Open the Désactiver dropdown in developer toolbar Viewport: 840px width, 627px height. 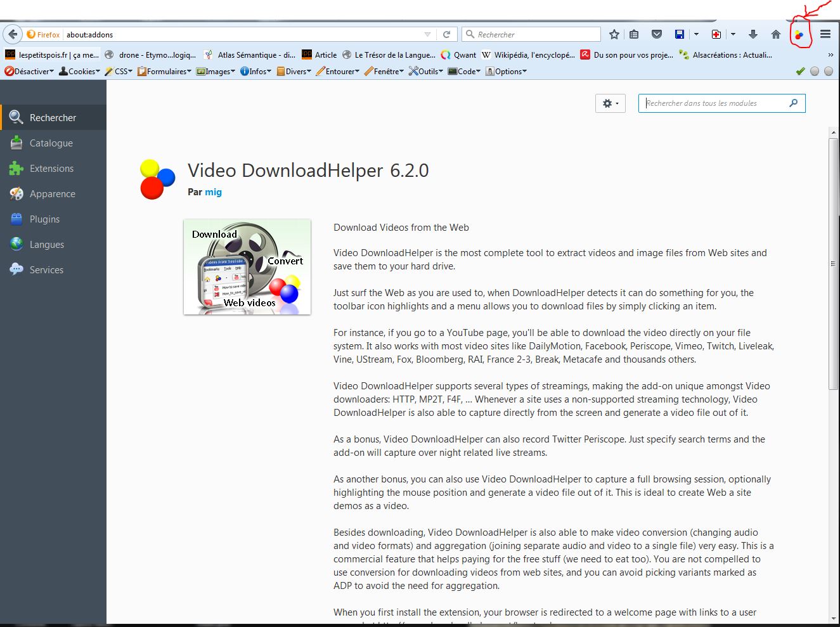click(29, 72)
